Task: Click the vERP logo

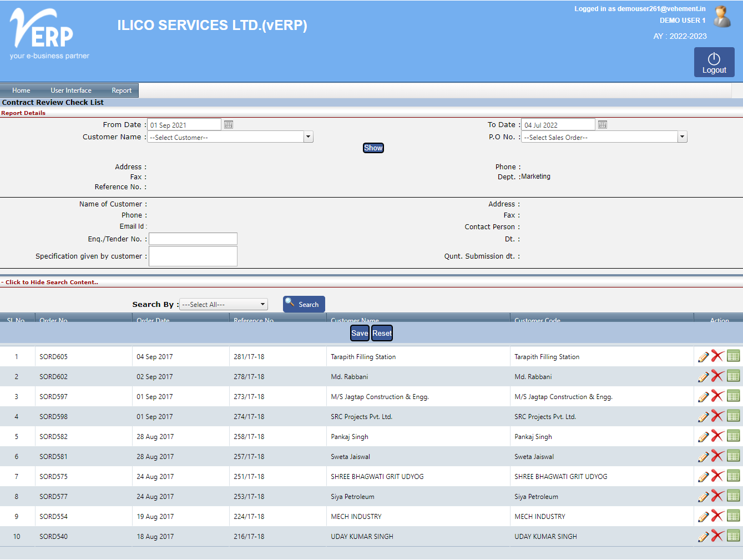Action: click(x=49, y=34)
